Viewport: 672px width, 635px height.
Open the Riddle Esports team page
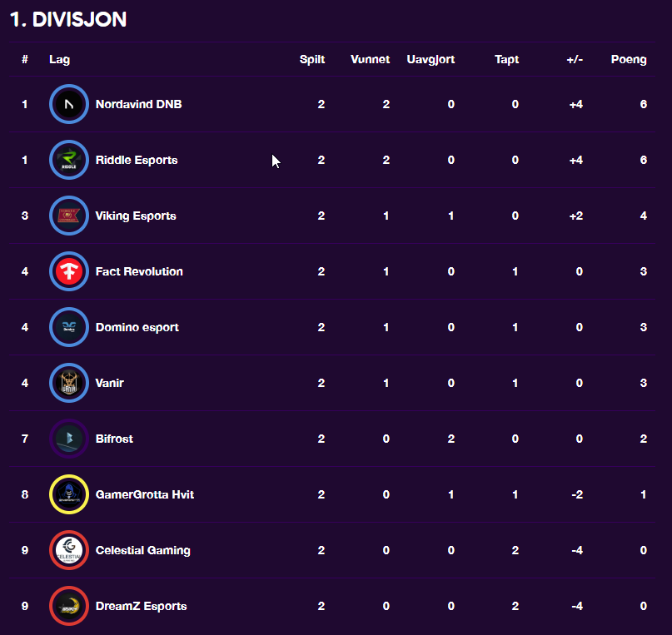[x=137, y=160]
